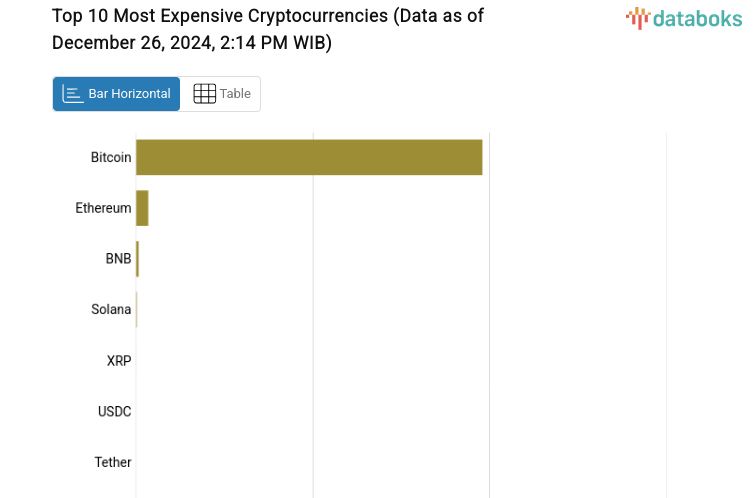
Task: Click the Table grid icon
Action: [x=204, y=94]
